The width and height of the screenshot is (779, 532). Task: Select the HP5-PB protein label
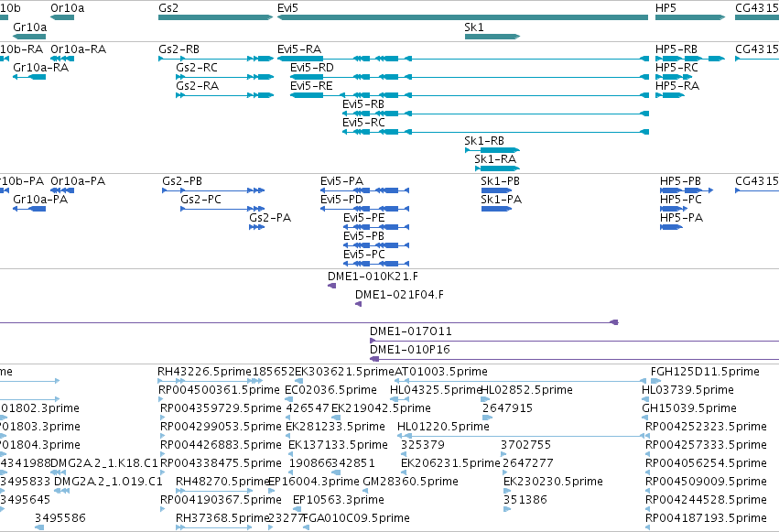tap(681, 181)
